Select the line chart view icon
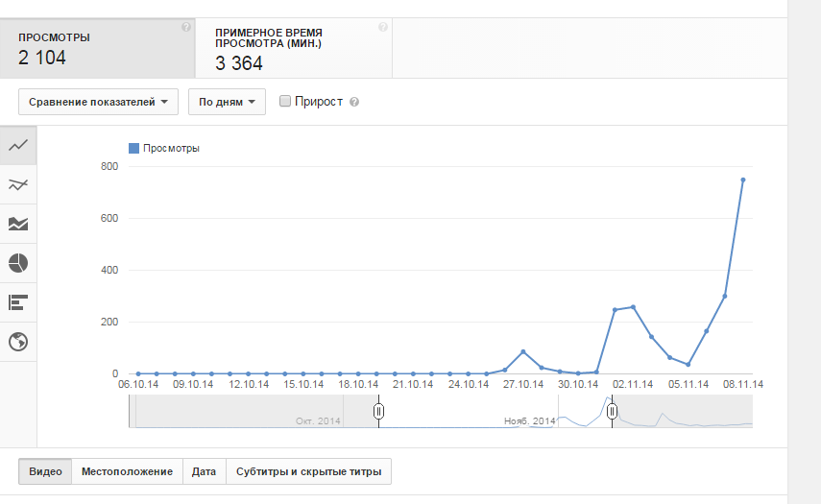The width and height of the screenshot is (821, 504). 18,145
